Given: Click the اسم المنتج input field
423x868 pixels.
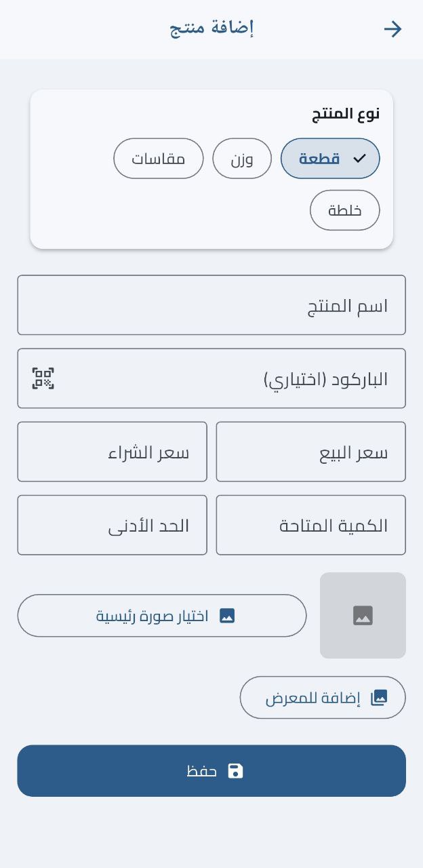Looking at the screenshot, I should point(211,305).
